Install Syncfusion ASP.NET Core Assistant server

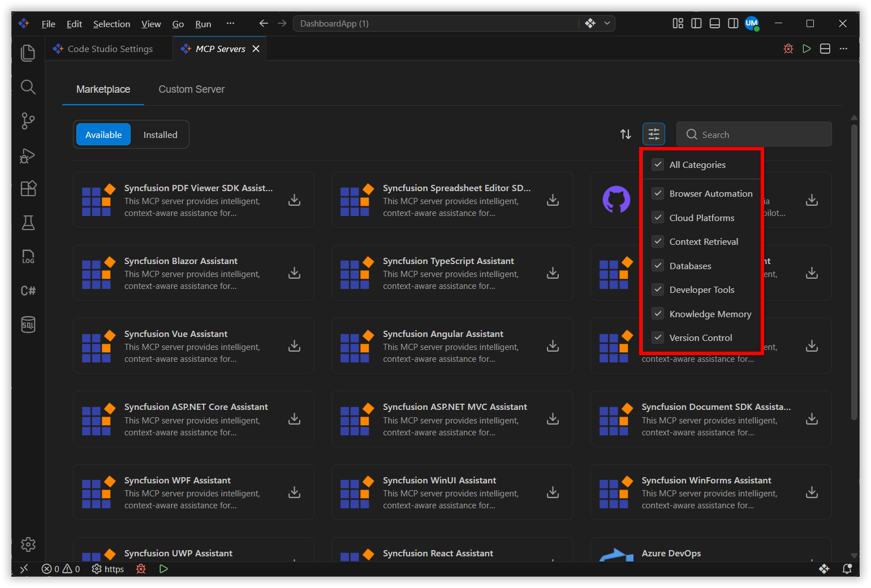[295, 419]
